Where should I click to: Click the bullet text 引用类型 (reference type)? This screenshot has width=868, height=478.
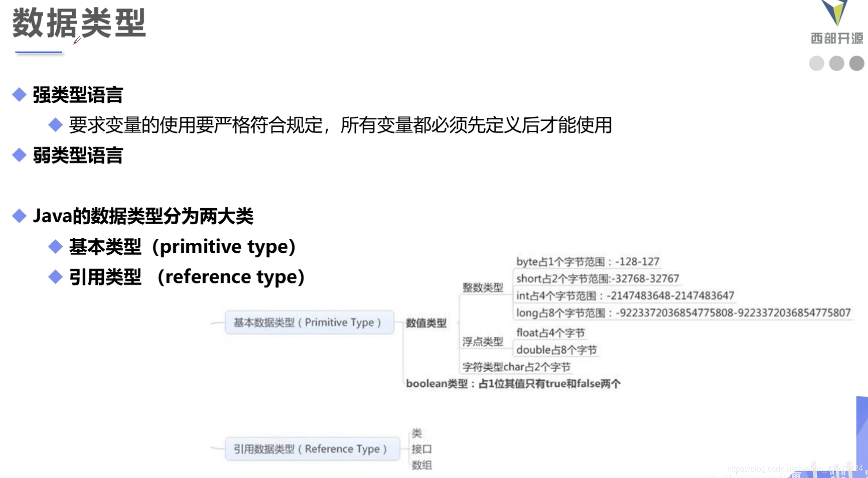[187, 277]
